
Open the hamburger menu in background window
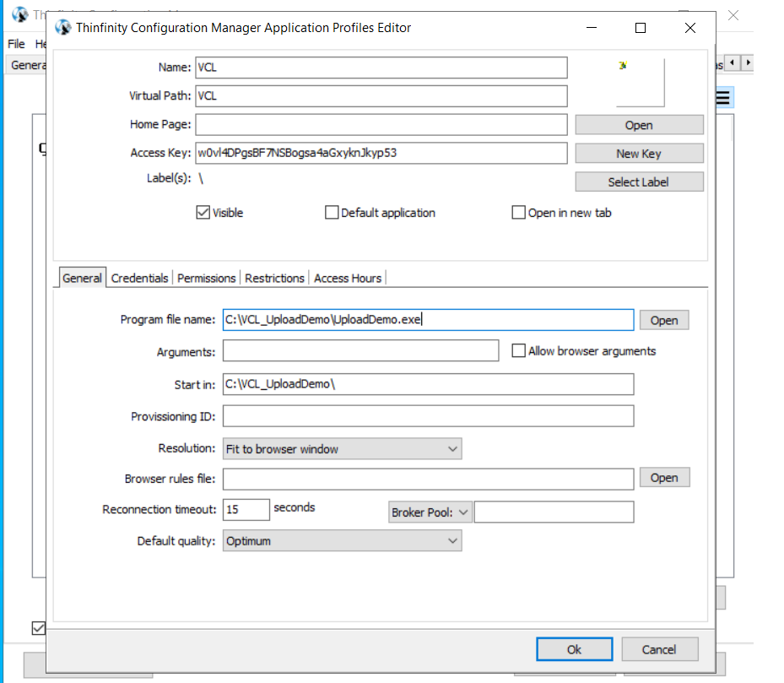723,98
